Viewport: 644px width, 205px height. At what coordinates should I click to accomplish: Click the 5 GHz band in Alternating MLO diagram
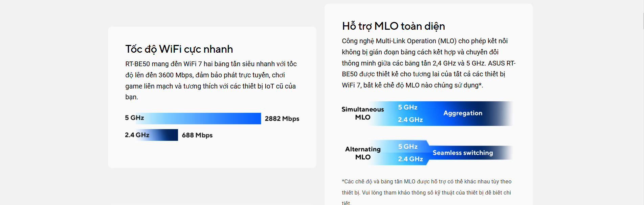(x=408, y=147)
